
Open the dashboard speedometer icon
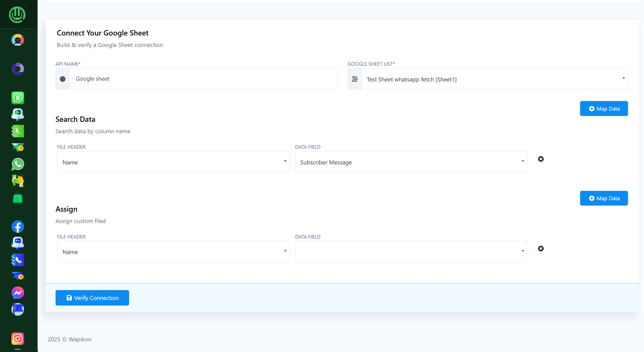coord(18,40)
